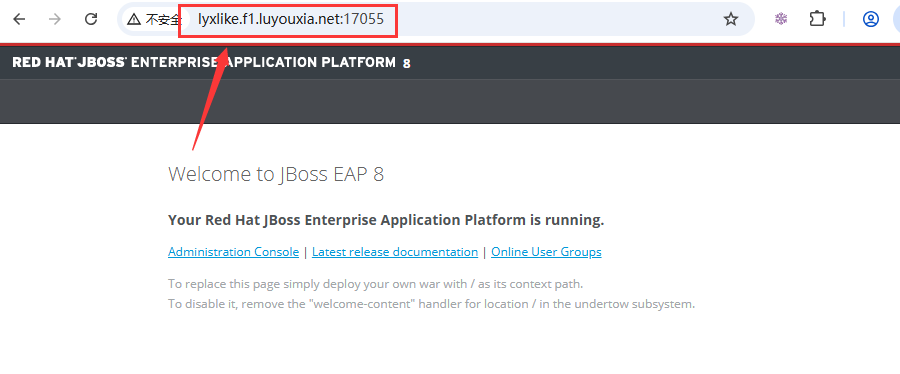Open the extensions puzzle icon
Image resolution: width=900 pixels, height=374 pixels.
[x=817, y=19]
